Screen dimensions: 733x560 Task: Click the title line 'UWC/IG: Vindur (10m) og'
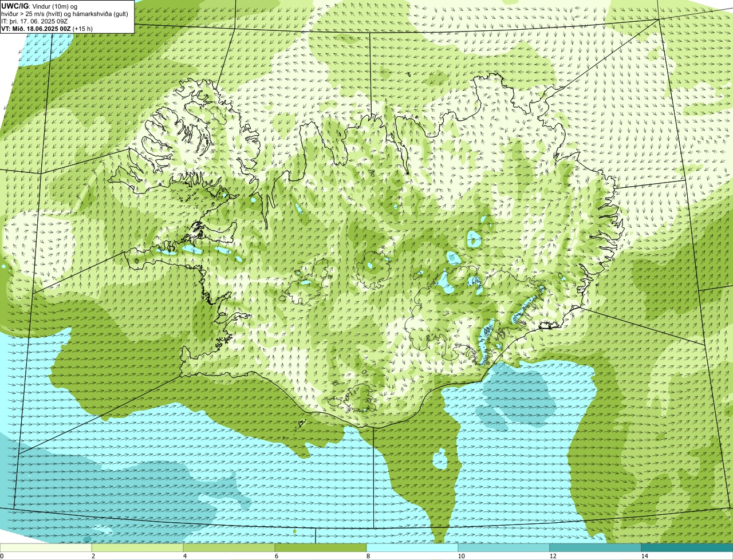click(40, 6)
